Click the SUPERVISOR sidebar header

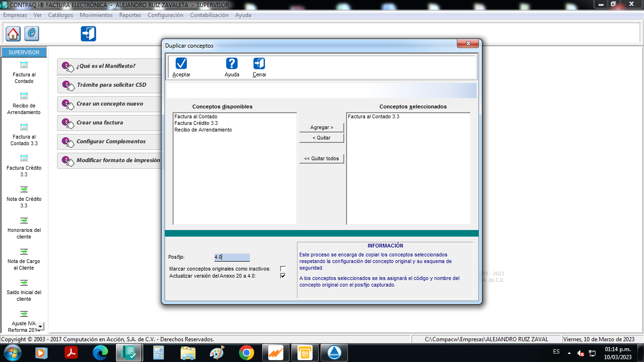[x=24, y=52]
